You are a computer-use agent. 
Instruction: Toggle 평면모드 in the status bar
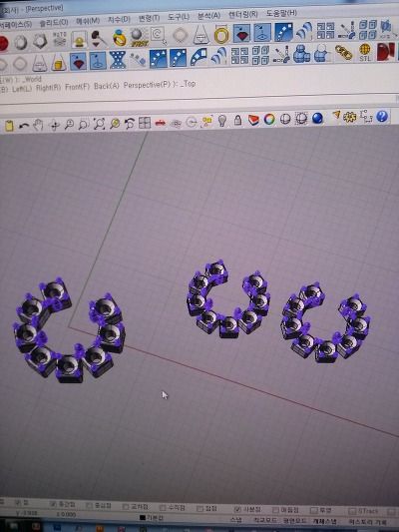click(294, 521)
